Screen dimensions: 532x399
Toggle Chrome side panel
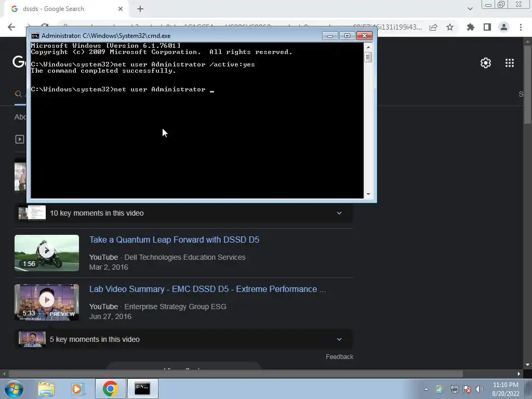[487, 27]
